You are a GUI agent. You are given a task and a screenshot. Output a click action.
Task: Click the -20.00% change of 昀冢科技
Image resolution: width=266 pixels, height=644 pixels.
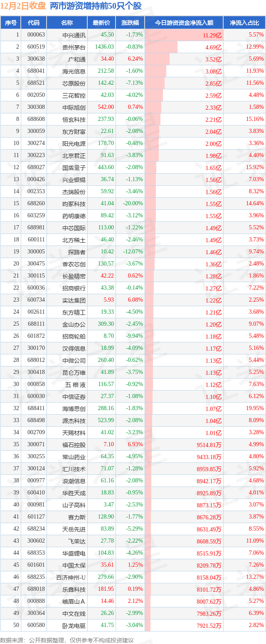(133, 204)
